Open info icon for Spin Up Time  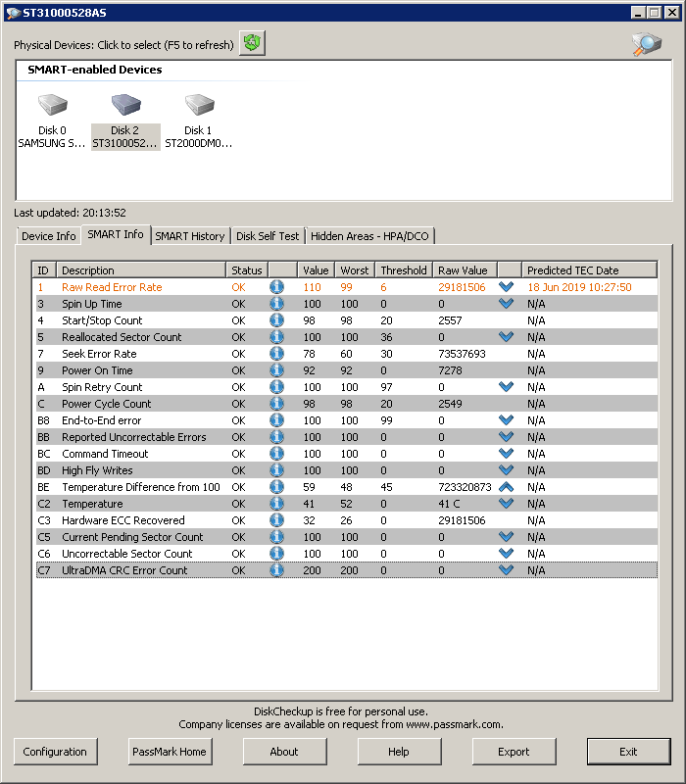click(276, 304)
